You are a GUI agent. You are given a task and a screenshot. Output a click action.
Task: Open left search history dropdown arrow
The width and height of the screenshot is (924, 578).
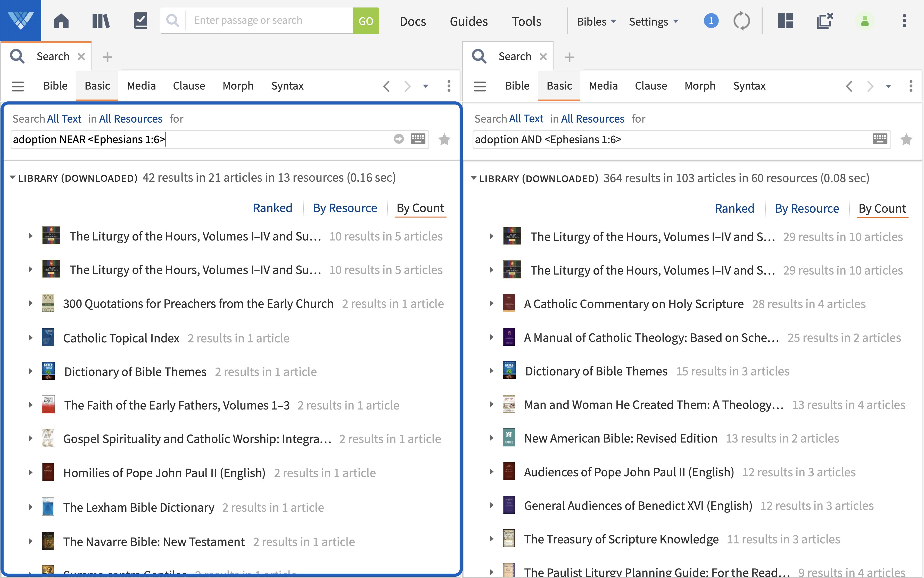(425, 86)
